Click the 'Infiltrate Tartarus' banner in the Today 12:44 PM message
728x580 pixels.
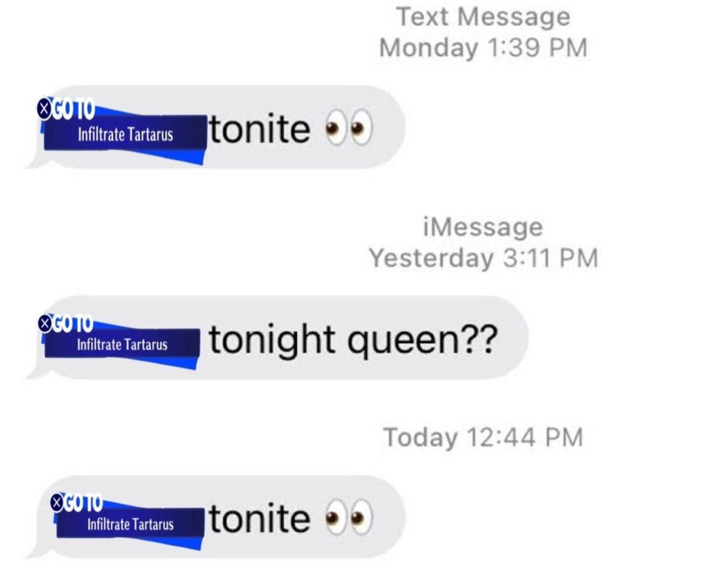tap(130, 524)
